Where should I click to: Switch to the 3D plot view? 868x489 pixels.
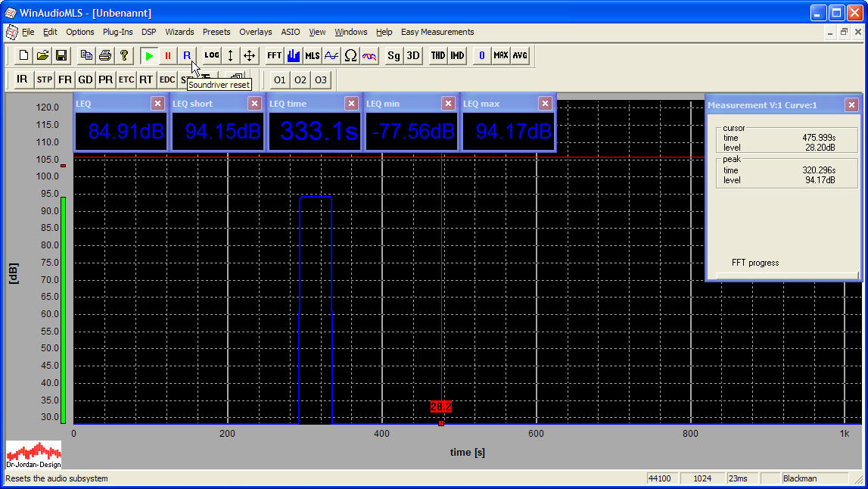click(413, 55)
